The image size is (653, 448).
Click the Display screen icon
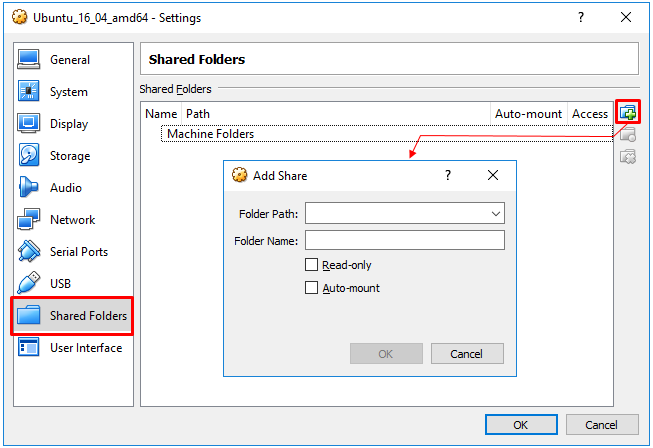pyautogui.click(x=28, y=123)
